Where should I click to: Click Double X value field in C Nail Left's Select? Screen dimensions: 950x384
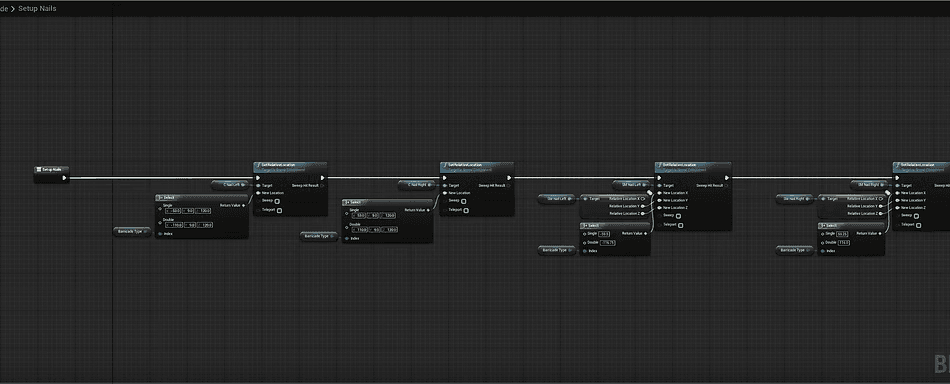point(174,225)
